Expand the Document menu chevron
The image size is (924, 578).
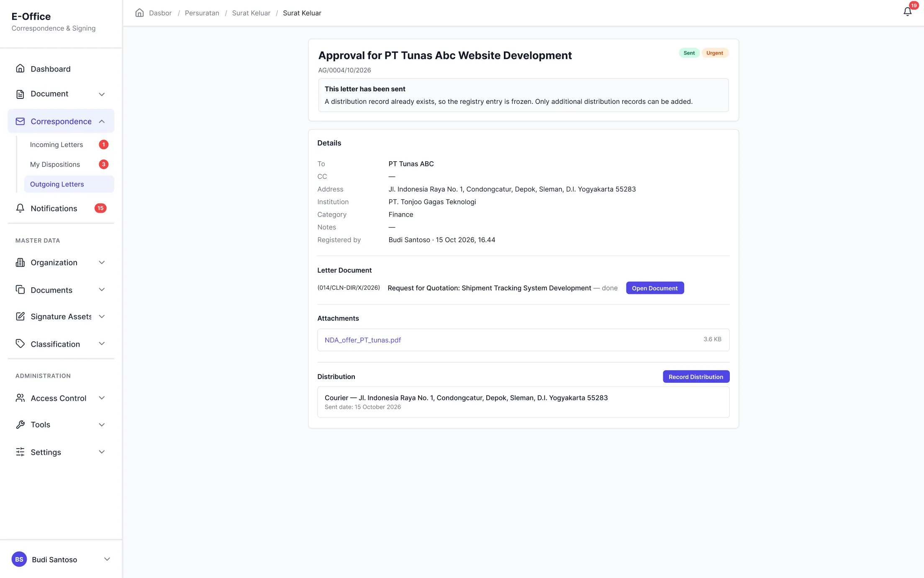click(102, 94)
